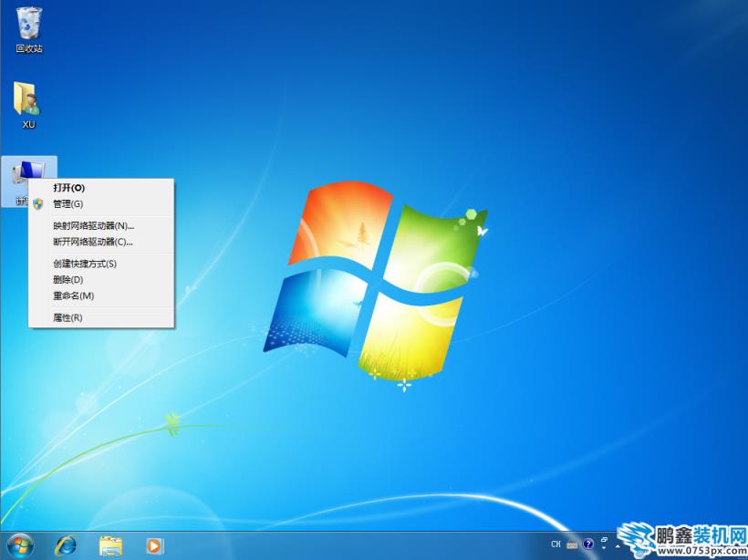Select the XU user folder icon
This screenshot has height=560, width=748.
(x=28, y=105)
